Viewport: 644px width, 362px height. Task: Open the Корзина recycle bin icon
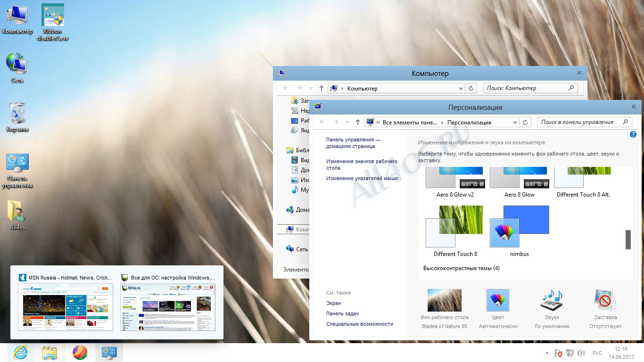17,117
